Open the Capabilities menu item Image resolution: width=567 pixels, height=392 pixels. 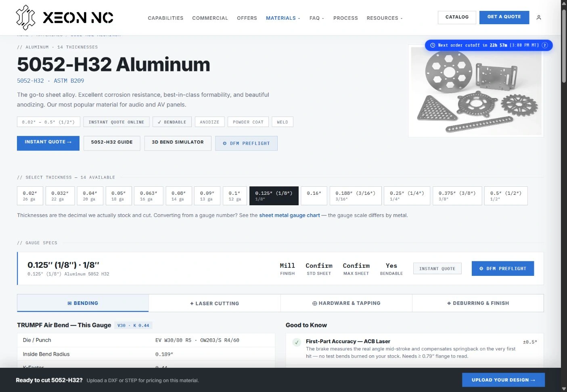tap(165, 18)
